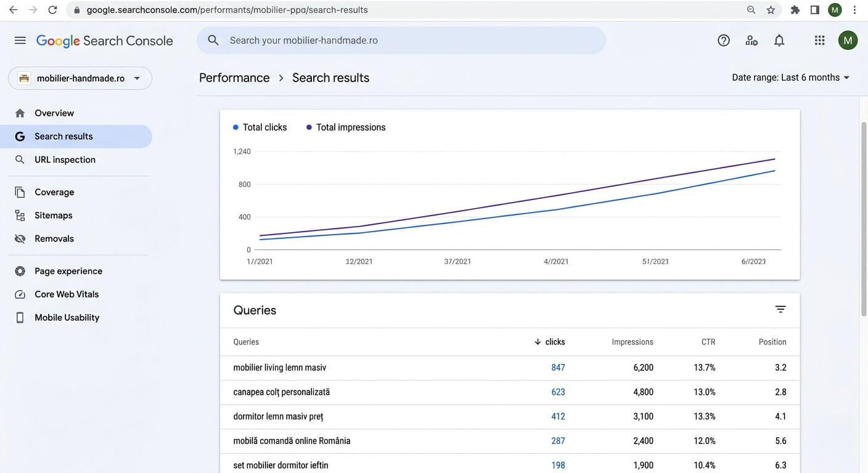
Task: Open the mobilier-handmade.ro property dropdown
Action: pyautogui.click(x=80, y=78)
